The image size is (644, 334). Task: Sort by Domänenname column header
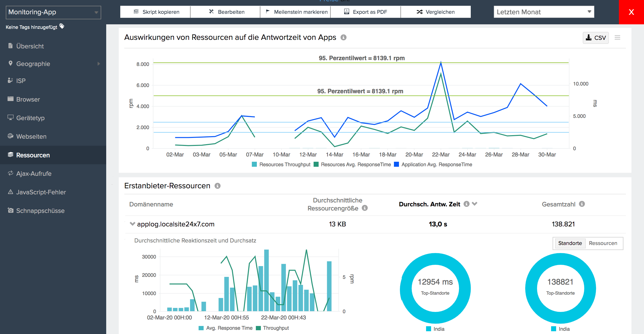(x=151, y=204)
